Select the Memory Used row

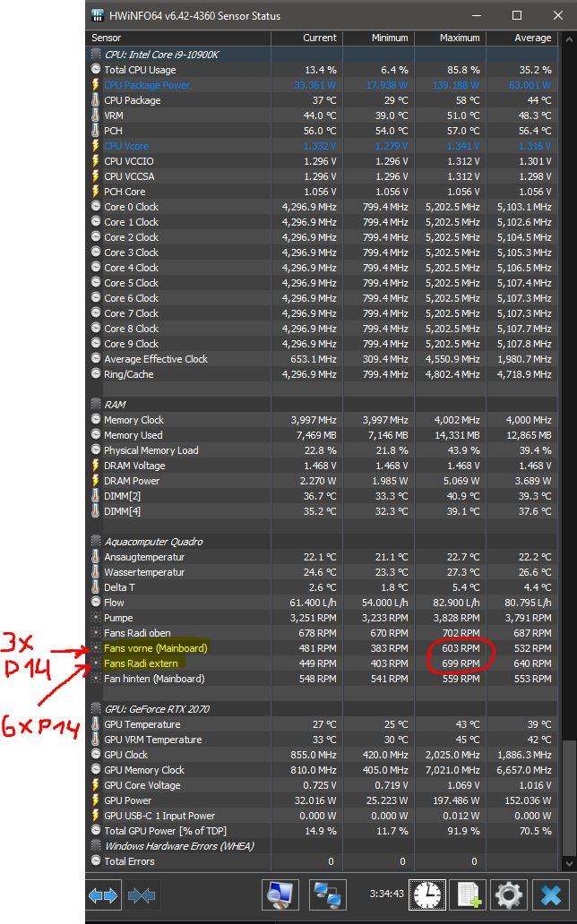[322, 435]
